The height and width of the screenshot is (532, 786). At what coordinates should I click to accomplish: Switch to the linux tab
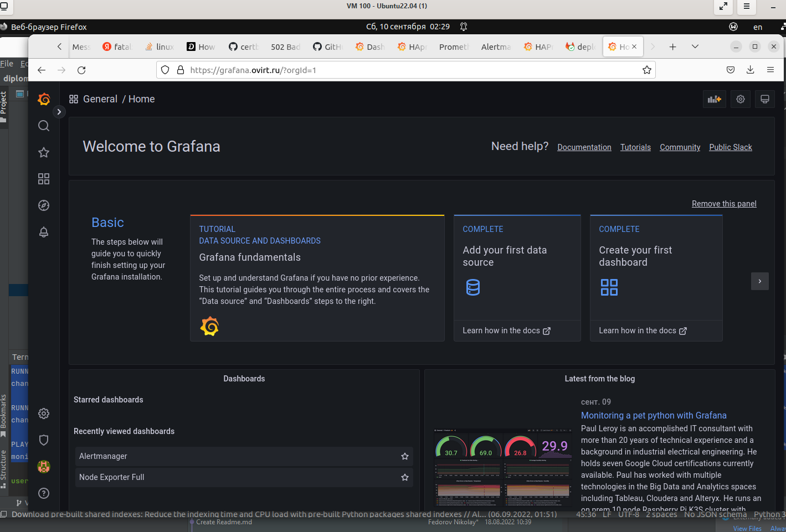tap(159, 47)
